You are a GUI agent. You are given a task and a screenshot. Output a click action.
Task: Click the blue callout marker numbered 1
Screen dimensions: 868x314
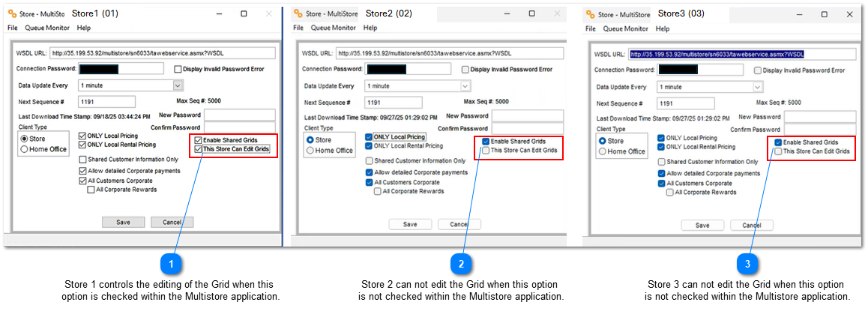pos(171,264)
